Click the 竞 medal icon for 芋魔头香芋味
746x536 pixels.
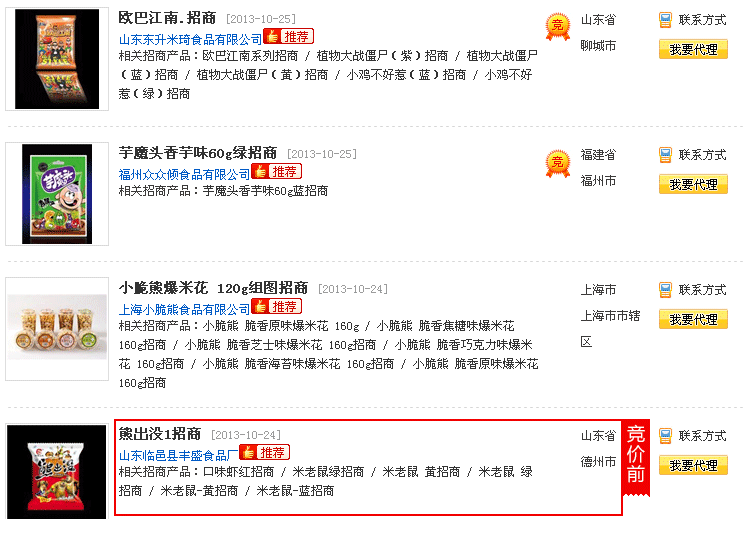(x=557, y=163)
